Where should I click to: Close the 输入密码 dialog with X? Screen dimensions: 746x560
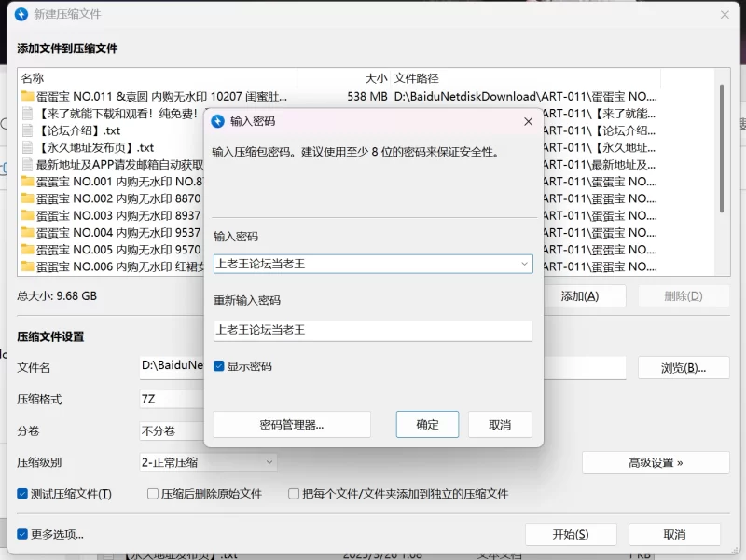528,121
